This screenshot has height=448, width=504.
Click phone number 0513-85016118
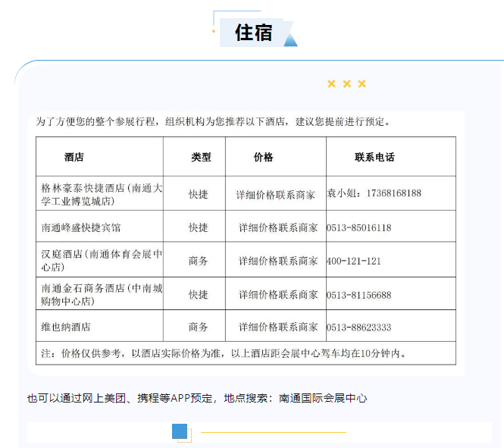[358, 227]
